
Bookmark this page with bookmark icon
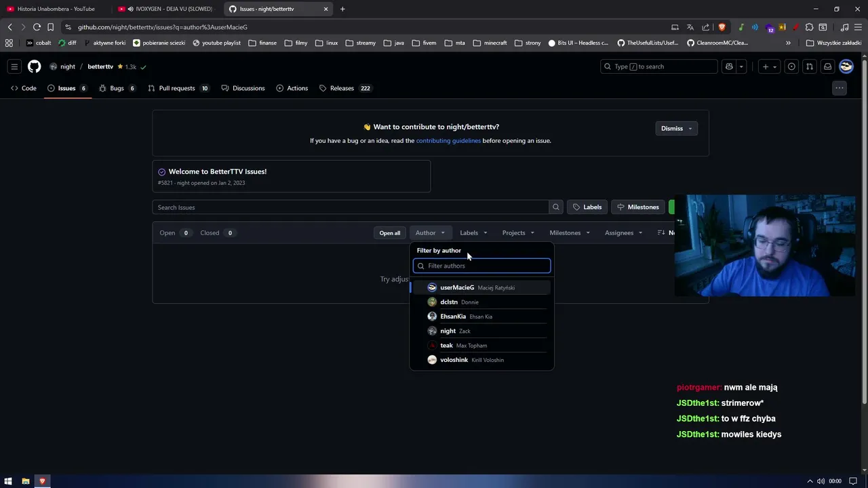(50, 27)
